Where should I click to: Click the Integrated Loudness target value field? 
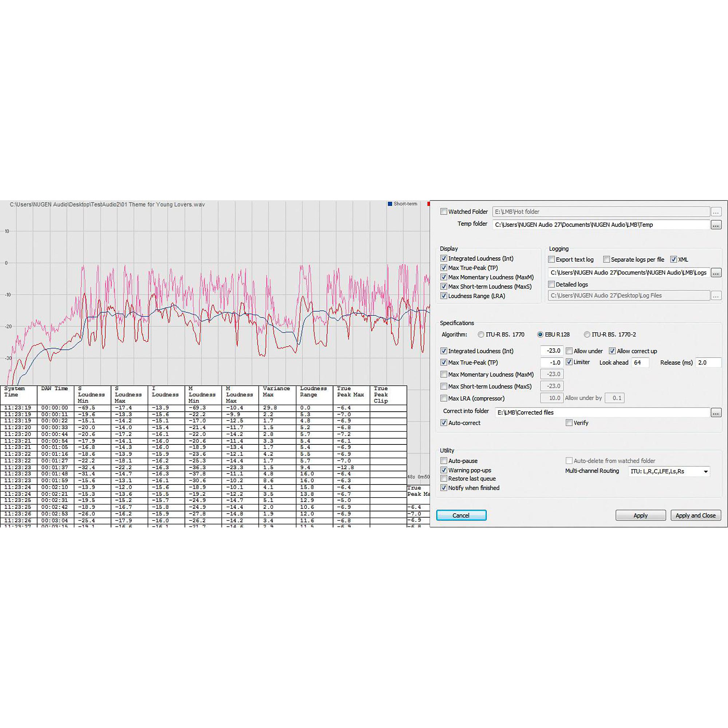coord(553,351)
